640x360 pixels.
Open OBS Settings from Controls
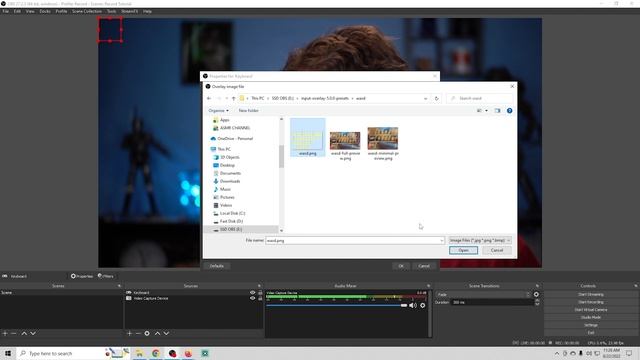click(x=591, y=325)
